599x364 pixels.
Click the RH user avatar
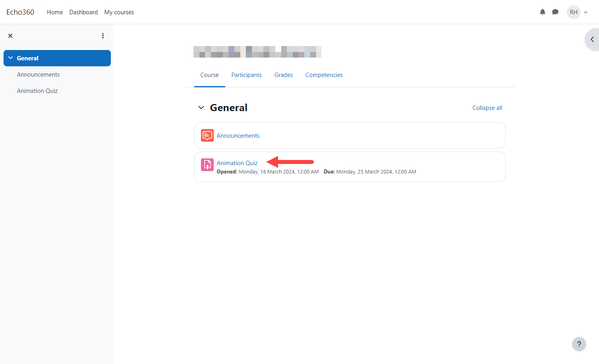[x=574, y=12]
